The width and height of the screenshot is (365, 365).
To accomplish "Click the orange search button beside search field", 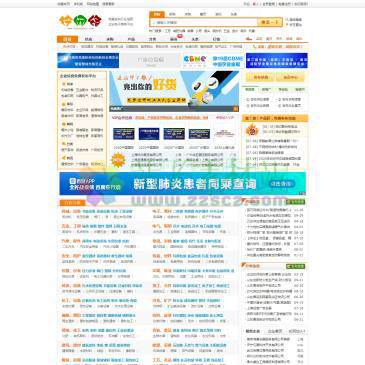I will pos(270,22).
